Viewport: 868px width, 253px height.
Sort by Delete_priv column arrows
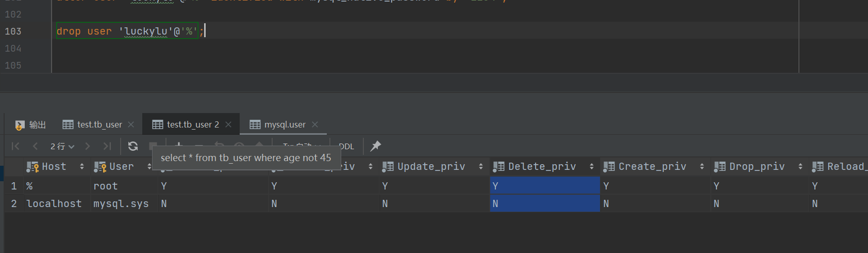click(592, 166)
